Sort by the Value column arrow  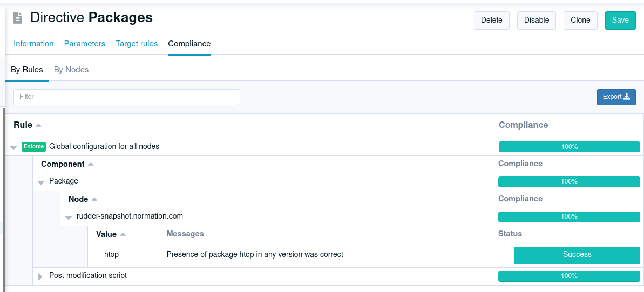tap(123, 234)
